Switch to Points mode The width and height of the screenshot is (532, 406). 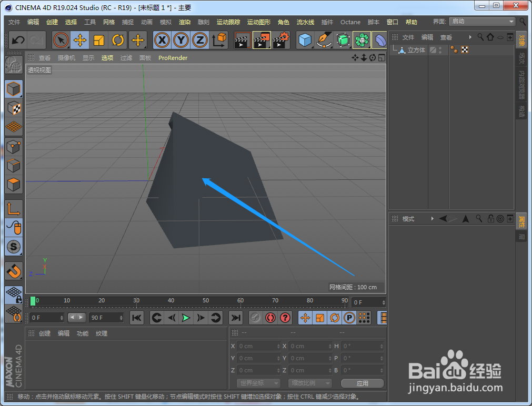[14, 147]
